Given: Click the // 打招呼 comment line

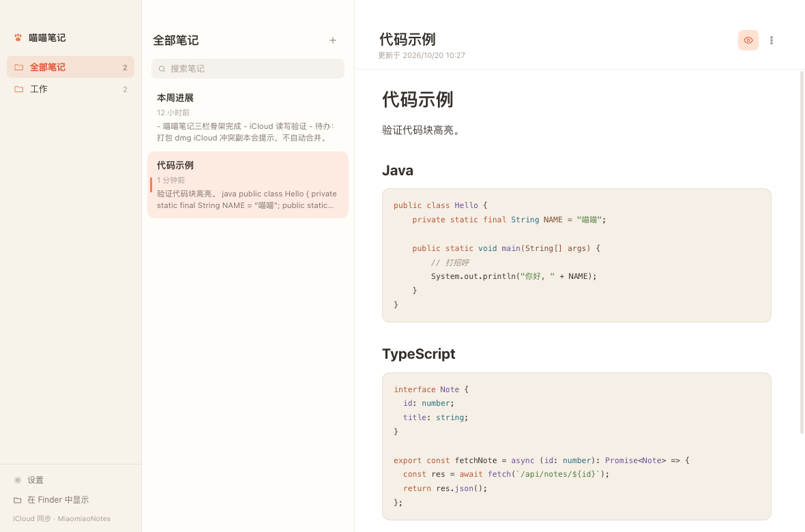Looking at the screenshot, I should (x=450, y=263).
